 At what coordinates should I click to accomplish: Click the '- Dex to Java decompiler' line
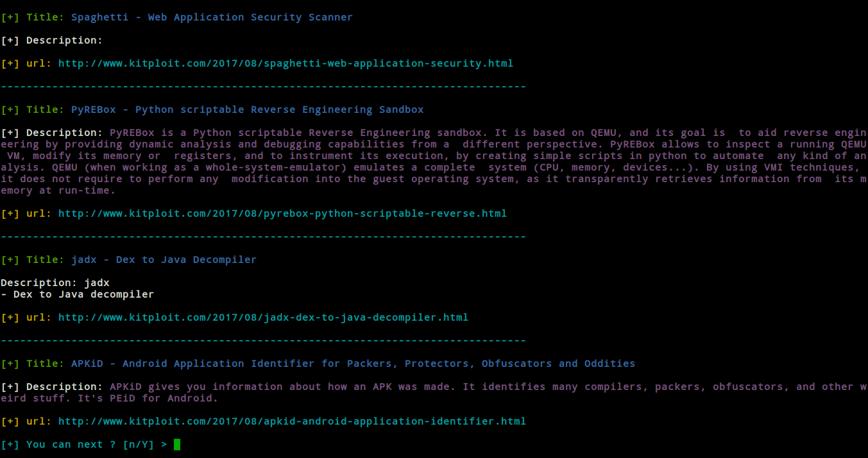[78, 294]
